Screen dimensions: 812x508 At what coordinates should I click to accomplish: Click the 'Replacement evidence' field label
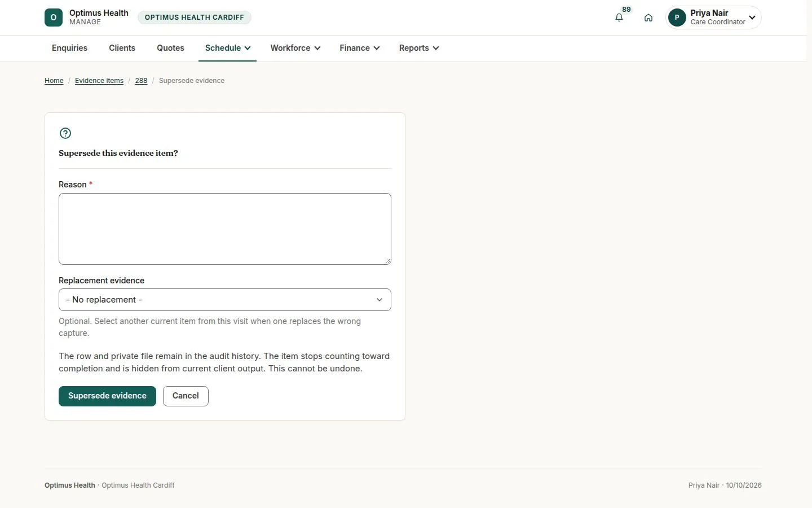pyautogui.click(x=101, y=281)
